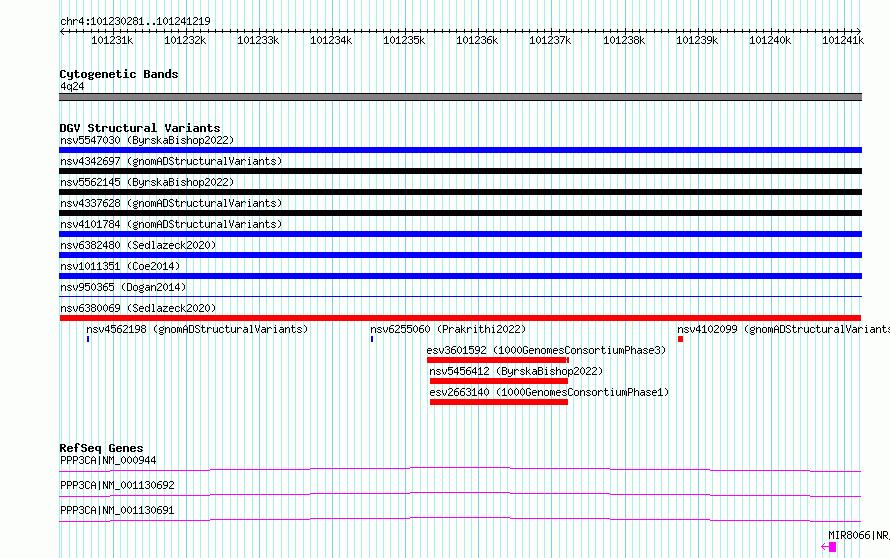Select the PPP3CA NM_001130691 magenta gene line
Image resolution: width=890 pixels, height=558 pixels.
(x=460, y=519)
